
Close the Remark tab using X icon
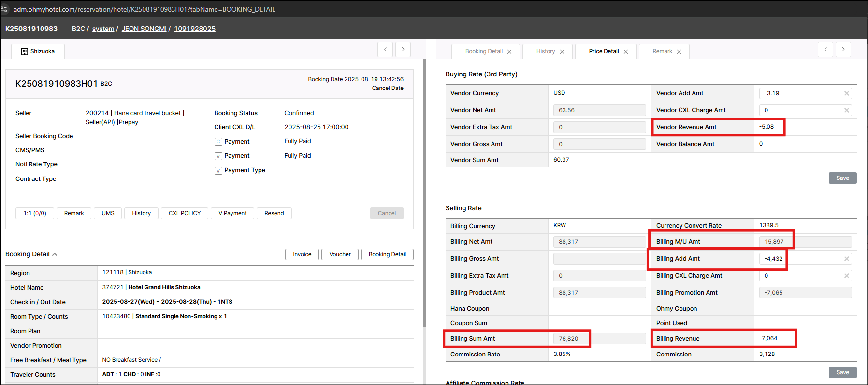coord(679,52)
